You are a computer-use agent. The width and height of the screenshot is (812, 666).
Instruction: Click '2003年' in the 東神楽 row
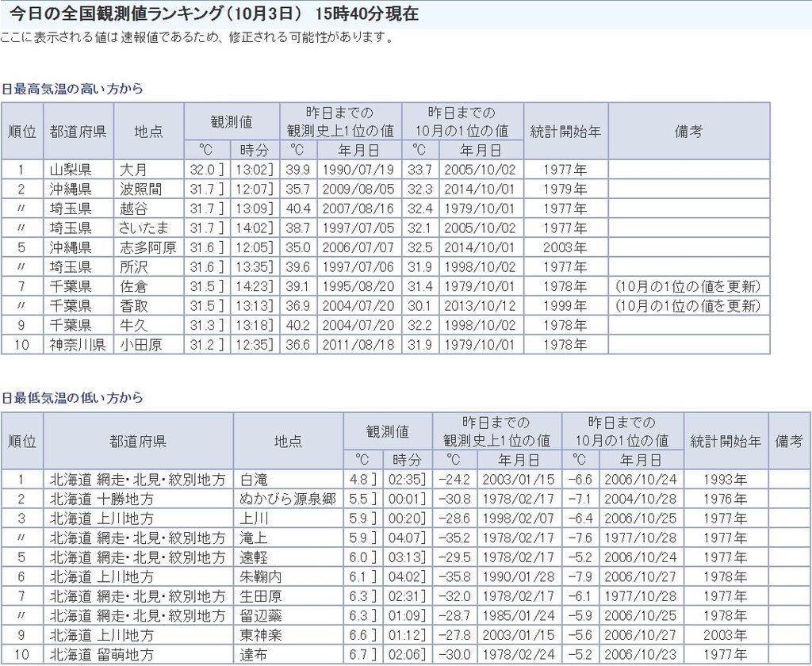click(x=726, y=635)
